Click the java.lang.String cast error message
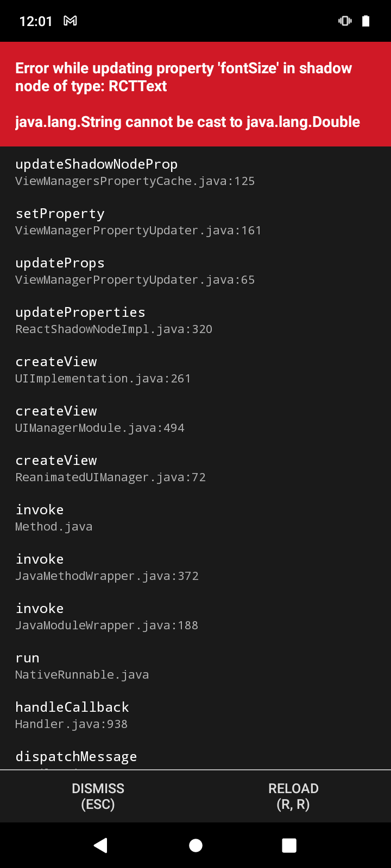The height and width of the screenshot is (868, 391). click(188, 122)
